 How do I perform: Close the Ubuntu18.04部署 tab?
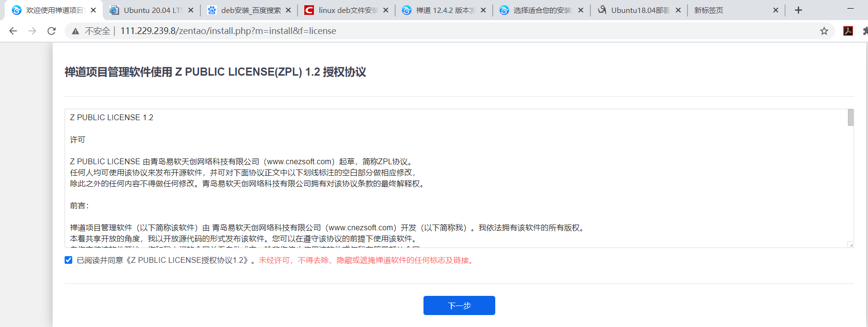[x=678, y=10]
